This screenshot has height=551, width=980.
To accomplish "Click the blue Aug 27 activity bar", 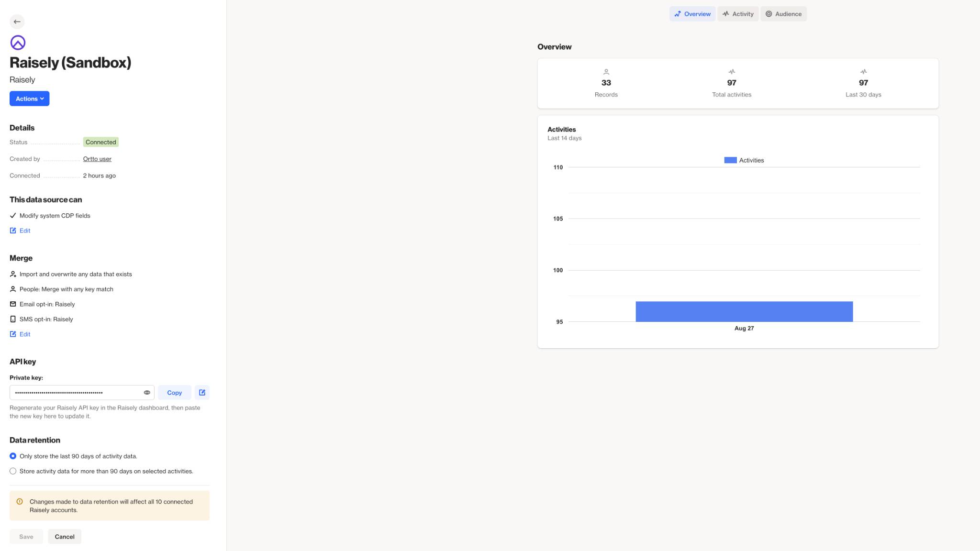I will pyautogui.click(x=744, y=311).
